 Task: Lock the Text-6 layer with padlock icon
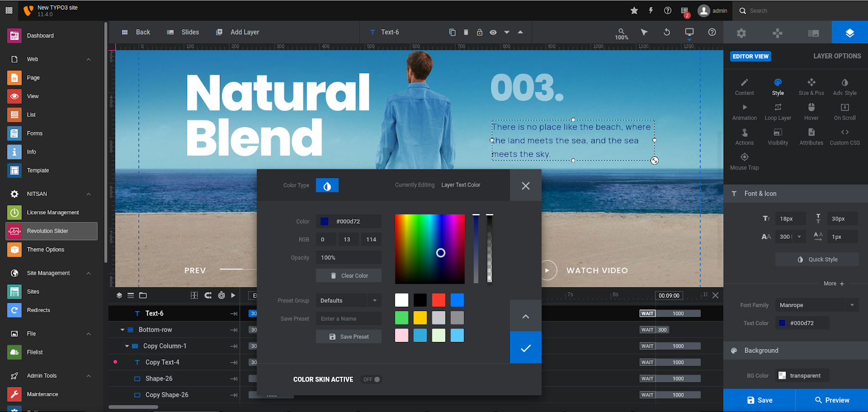[x=480, y=32]
